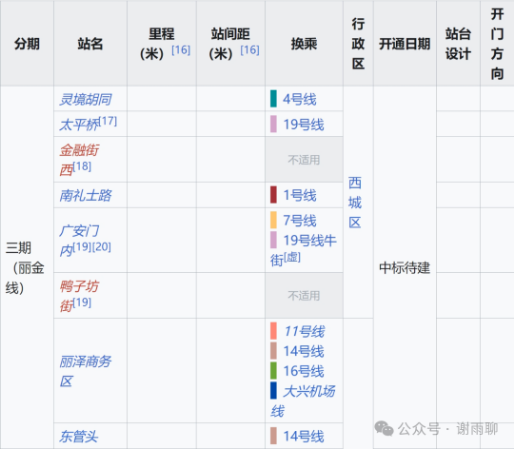Click the 4号线 transfer link
514x458 pixels.
tap(299, 99)
